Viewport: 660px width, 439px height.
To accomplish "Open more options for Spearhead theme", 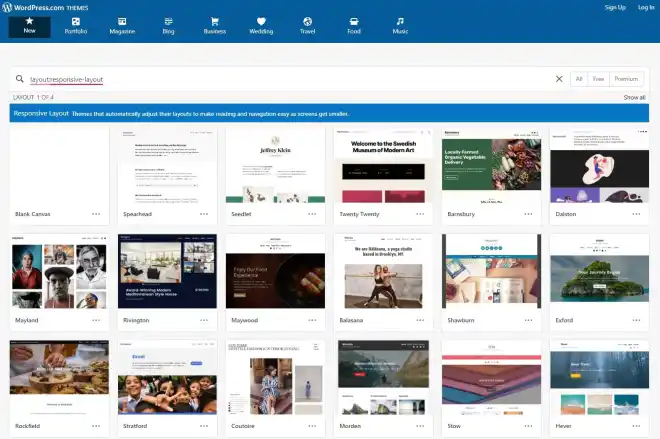I will (x=204, y=213).
